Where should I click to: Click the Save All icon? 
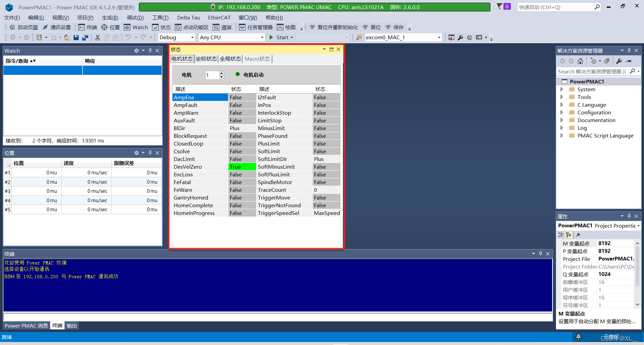pyautogui.click(x=85, y=38)
